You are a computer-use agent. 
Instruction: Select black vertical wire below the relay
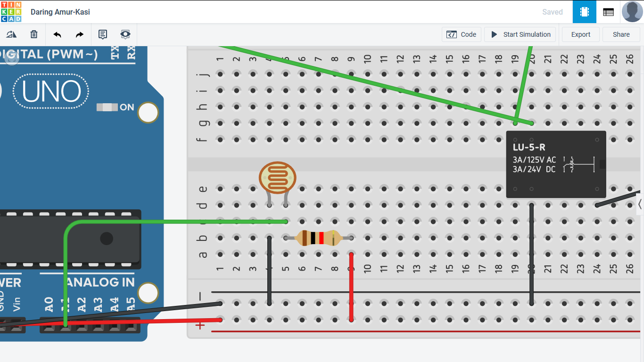click(531, 255)
